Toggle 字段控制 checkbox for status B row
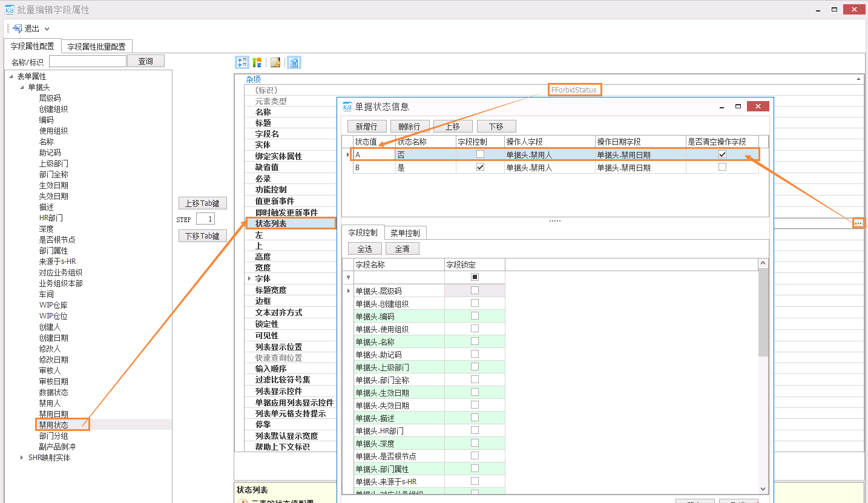868x503 pixels. pos(481,167)
